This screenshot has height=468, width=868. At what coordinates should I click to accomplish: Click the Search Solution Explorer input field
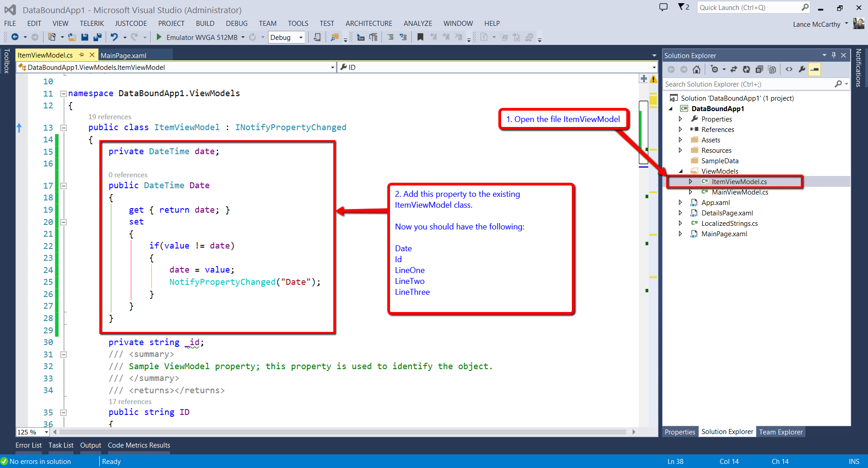(748, 84)
